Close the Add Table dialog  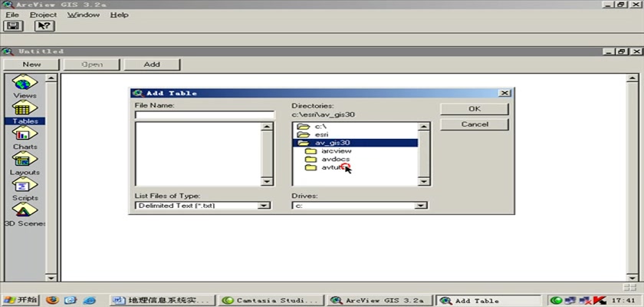click(x=504, y=94)
